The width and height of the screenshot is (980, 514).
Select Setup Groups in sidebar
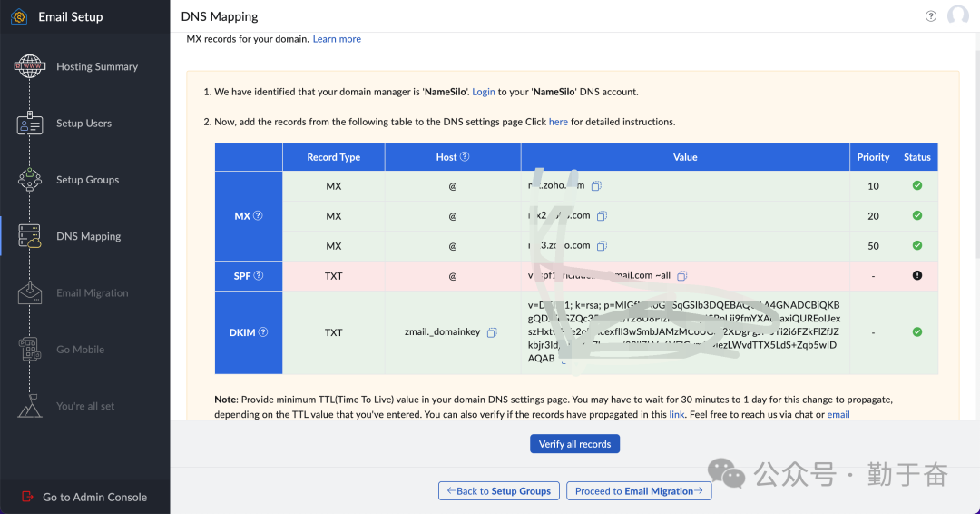pos(87,180)
